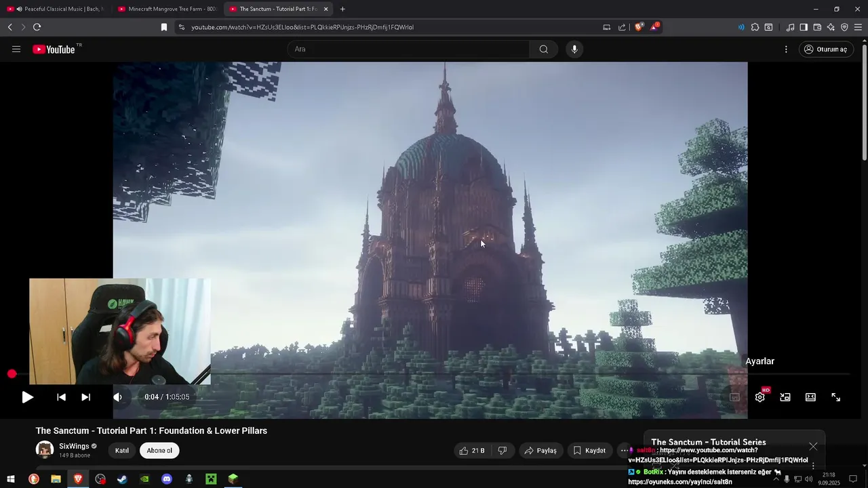This screenshot has height=488, width=868.
Task: Open Brave Wallet icon
Action: [817, 27]
